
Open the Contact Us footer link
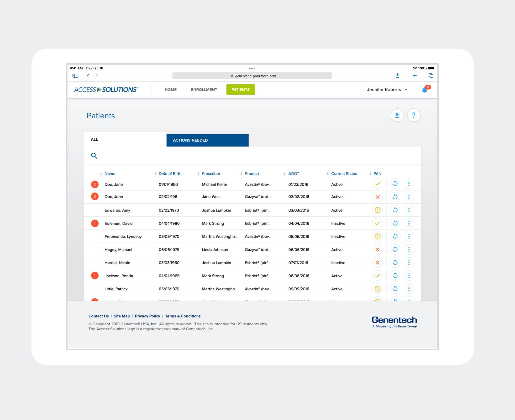(x=99, y=316)
